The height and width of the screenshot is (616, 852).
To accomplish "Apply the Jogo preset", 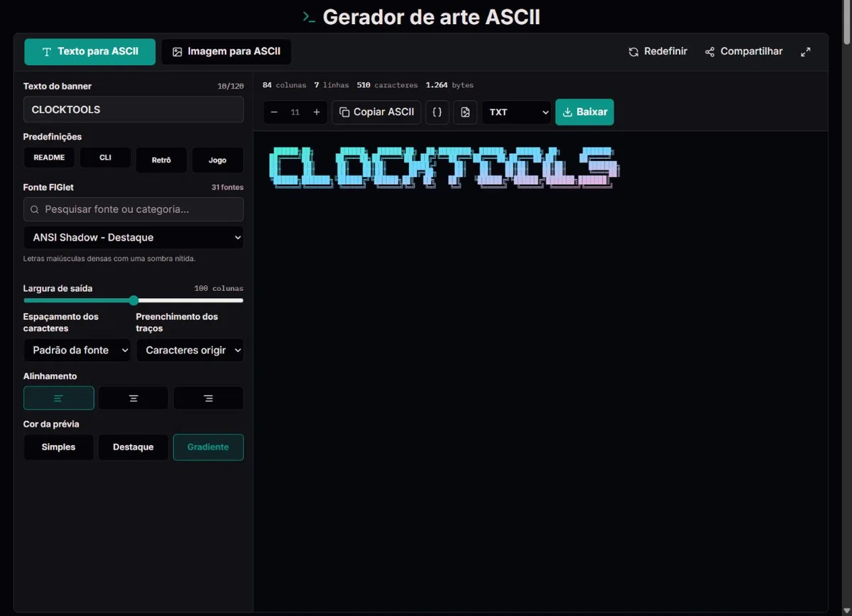I will pos(218,160).
